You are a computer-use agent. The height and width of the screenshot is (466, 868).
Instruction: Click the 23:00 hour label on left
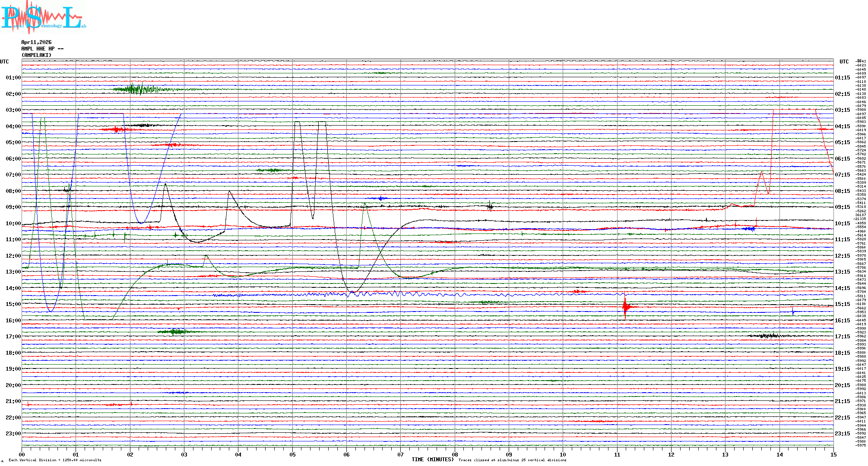tap(13, 434)
